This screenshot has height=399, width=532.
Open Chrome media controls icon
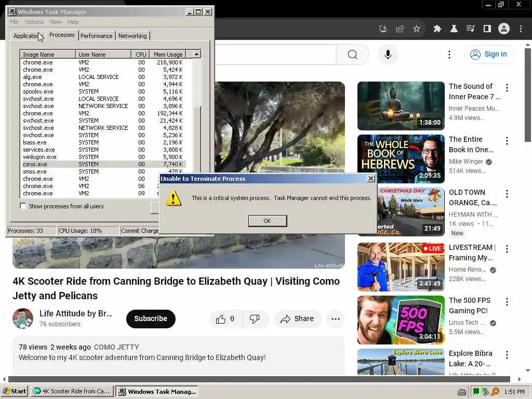coord(470,29)
